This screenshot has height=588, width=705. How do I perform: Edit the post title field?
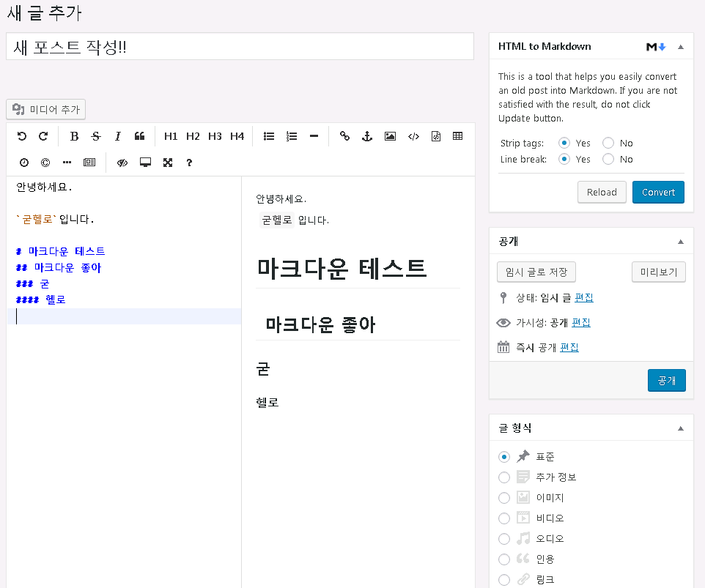pyautogui.click(x=240, y=46)
